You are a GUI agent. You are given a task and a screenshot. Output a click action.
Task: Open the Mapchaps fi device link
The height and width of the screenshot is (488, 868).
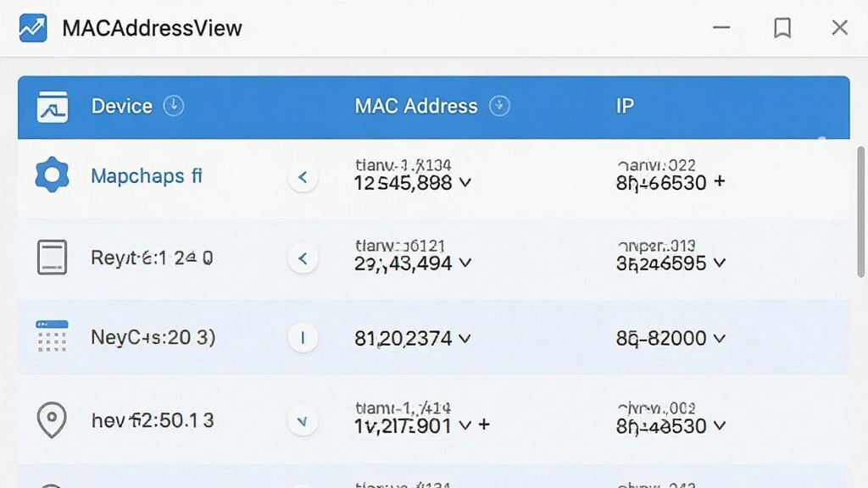pos(147,176)
